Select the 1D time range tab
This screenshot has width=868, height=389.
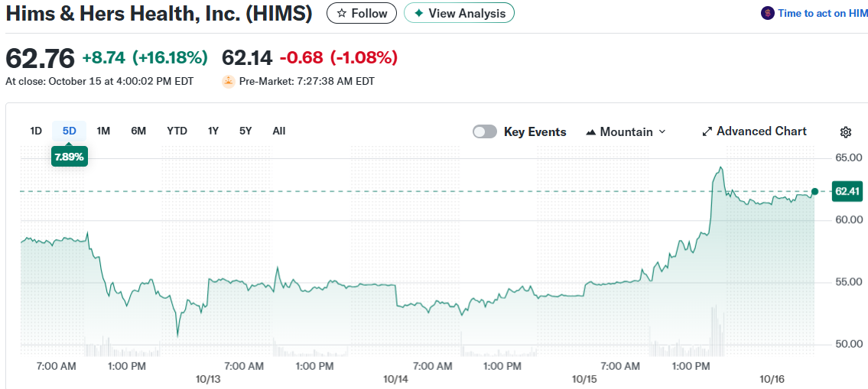pos(36,131)
